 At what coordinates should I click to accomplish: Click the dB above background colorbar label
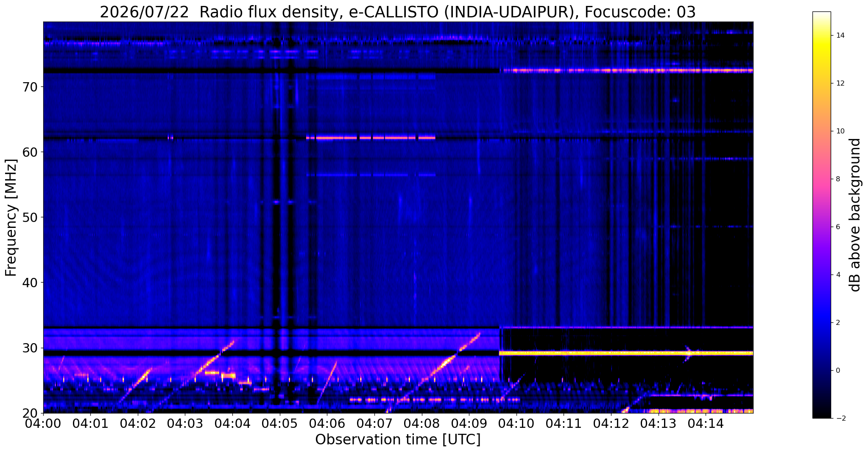[856, 215]
